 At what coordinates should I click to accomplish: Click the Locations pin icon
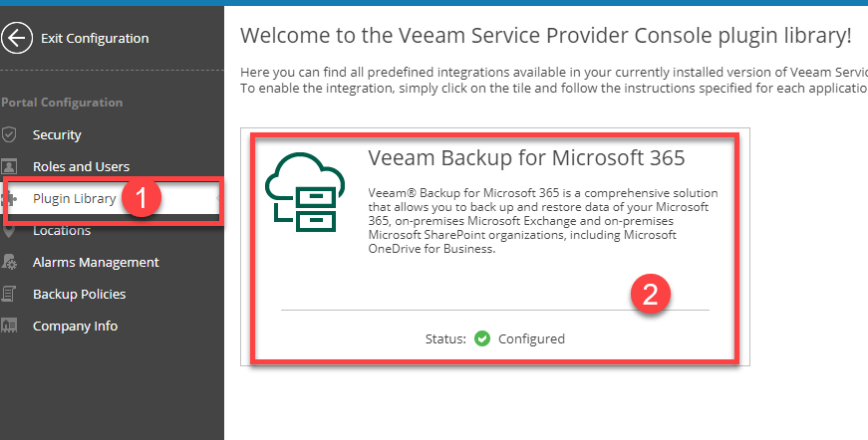9,231
